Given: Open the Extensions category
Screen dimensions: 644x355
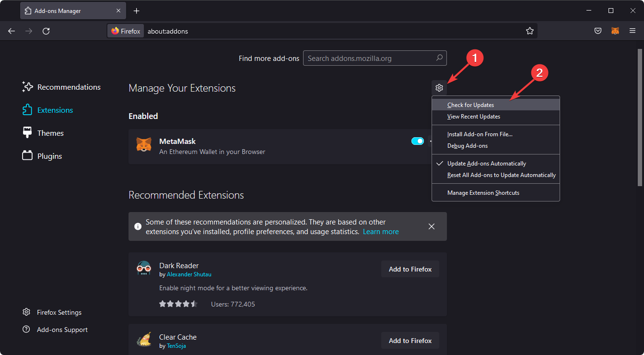Looking at the screenshot, I should (48, 110).
